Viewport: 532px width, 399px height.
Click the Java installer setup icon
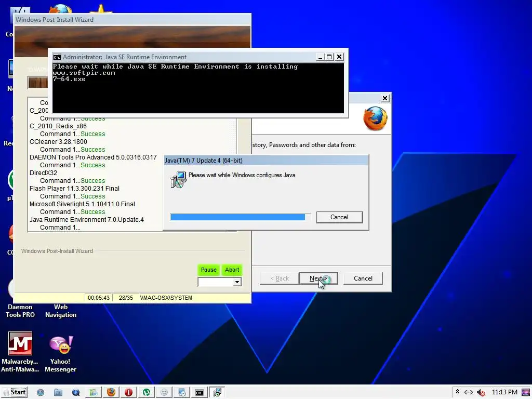(178, 180)
